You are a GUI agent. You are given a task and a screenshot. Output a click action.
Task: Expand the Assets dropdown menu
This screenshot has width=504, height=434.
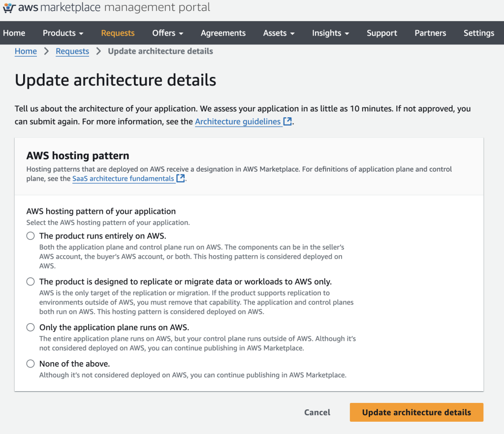pos(279,33)
